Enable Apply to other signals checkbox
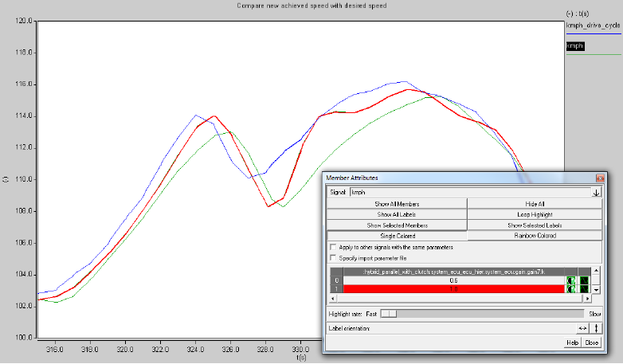The width and height of the screenshot is (623, 364). (x=333, y=247)
